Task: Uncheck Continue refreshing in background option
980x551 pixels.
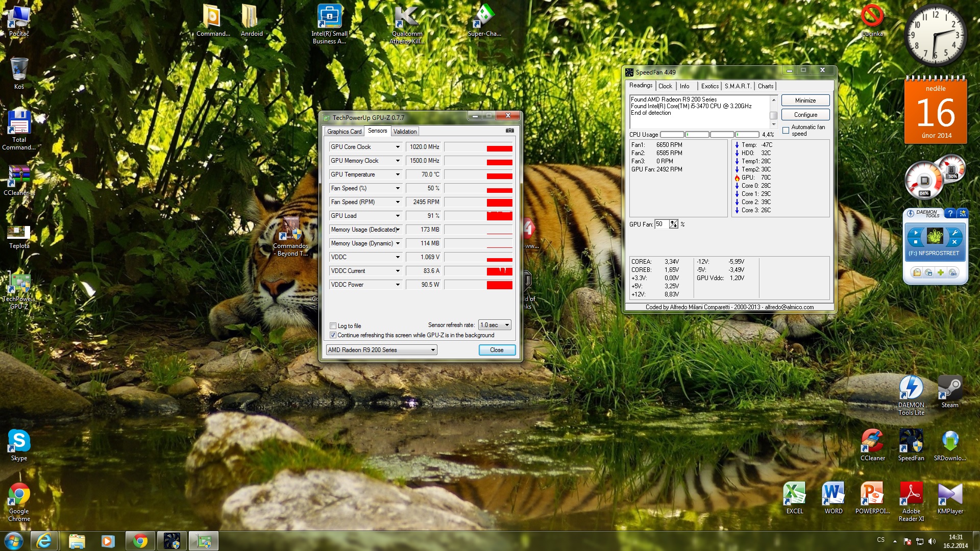Action: point(333,335)
